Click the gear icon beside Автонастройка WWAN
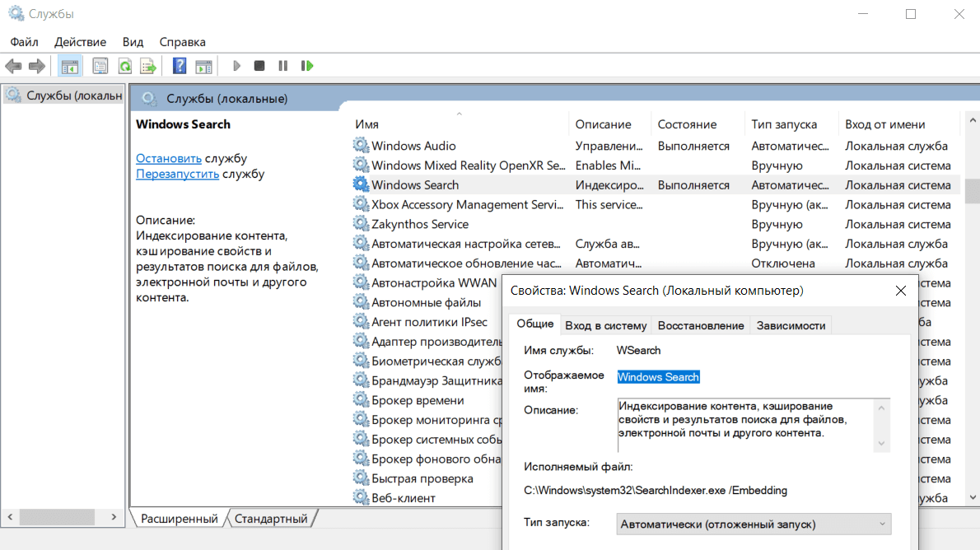Viewport: 980px width, 550px height. click(361, 282)
